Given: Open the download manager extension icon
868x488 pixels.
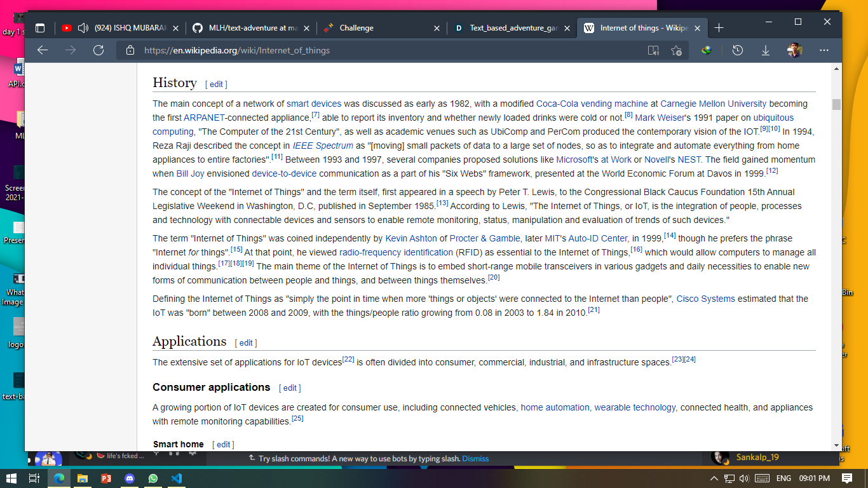Looking at the screenshot, I should 707,50.
